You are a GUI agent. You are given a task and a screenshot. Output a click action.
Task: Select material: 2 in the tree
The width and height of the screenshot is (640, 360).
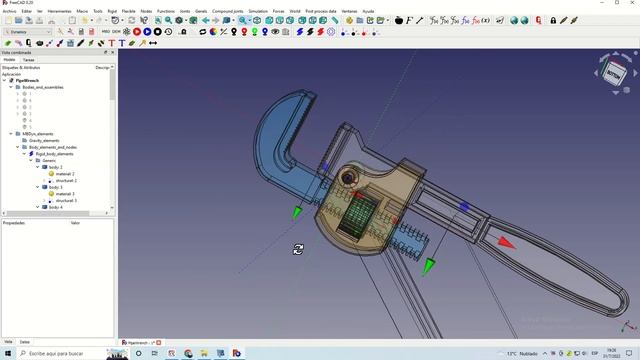[x=65, y=174]
